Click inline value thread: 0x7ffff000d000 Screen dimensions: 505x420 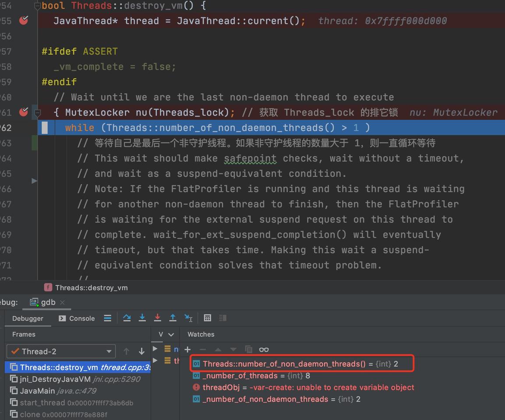pyautogui.click(x=382, y=21)
